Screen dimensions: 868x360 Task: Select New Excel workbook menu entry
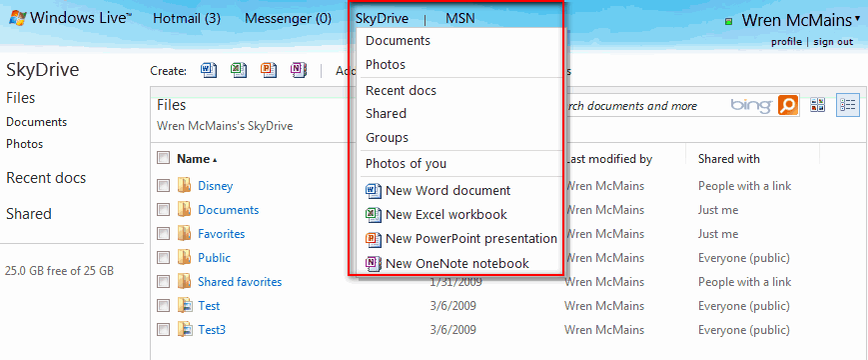coord(446,214)
